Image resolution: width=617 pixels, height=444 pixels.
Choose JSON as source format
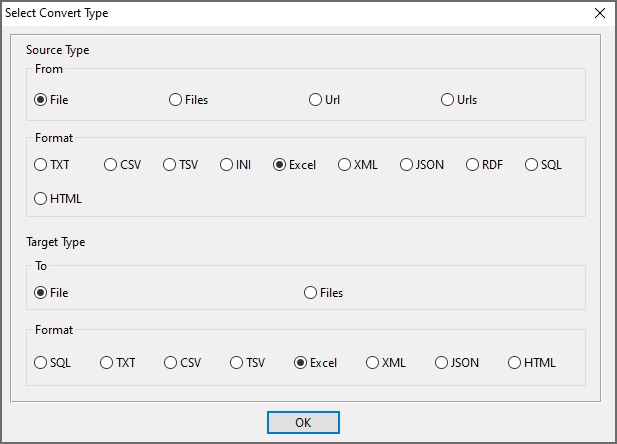click(x=407, y=165)
